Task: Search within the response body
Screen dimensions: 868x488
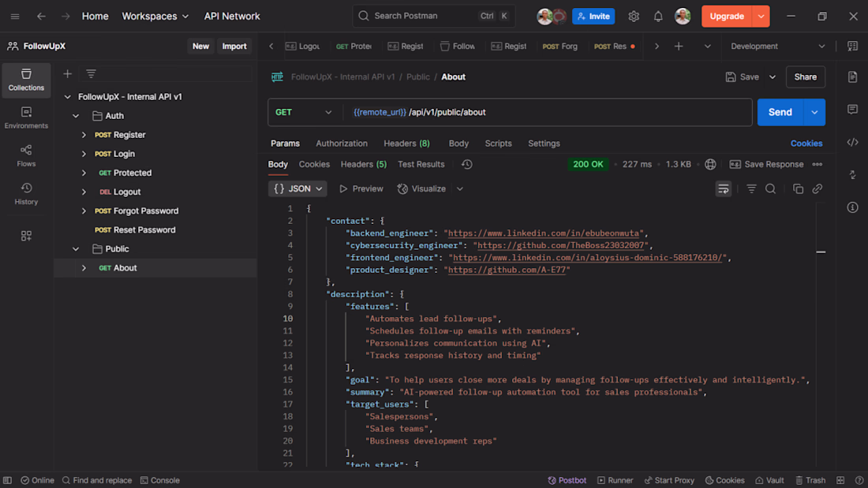Action: coord(770,188)
